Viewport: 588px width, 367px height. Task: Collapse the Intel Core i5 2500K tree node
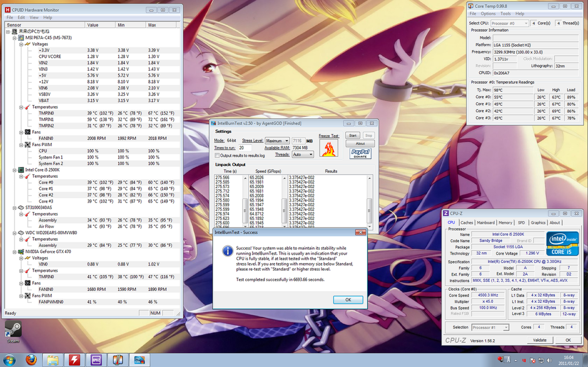(15, 170)
